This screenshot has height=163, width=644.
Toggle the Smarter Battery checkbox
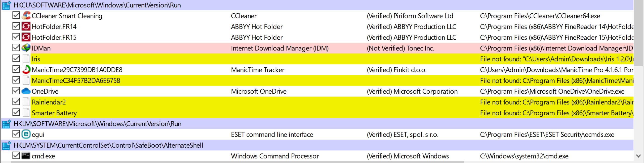(x=16, y=113)
